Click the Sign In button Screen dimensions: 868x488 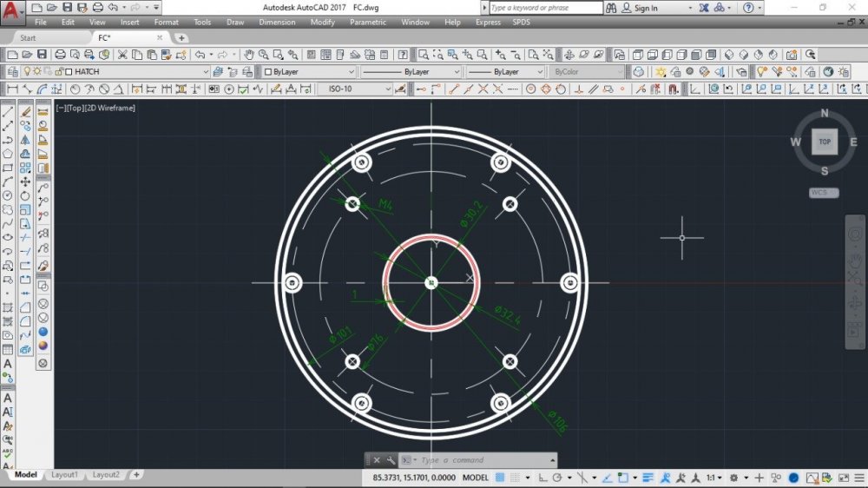645,8
